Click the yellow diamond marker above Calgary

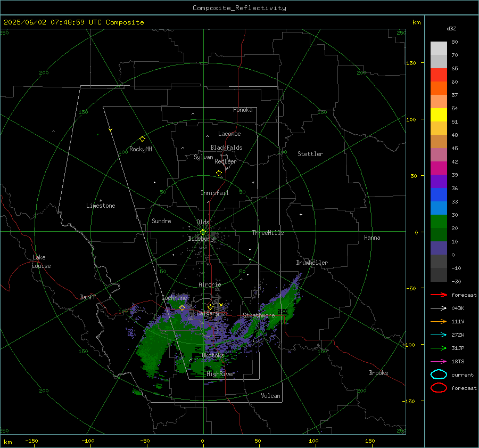(x=210, y=307)
